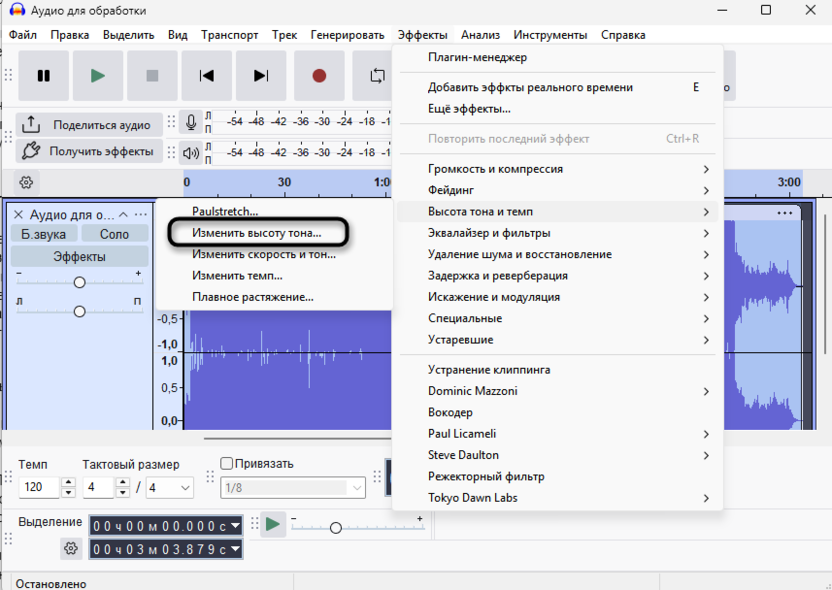Toggle the Б.звука mute button
Image resolution: width=832 pixels, height=590 pixels.
[x=43, y=234]
